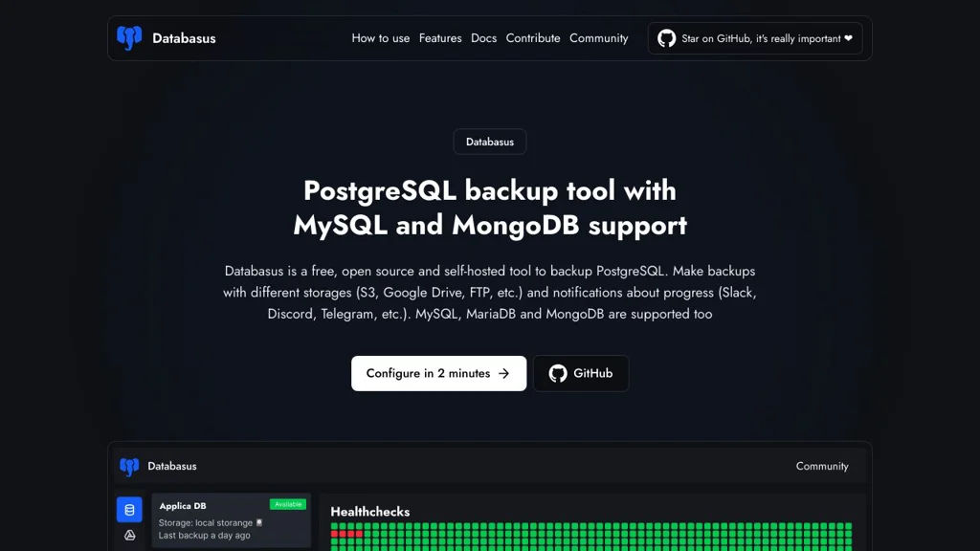Click Star on GitHub button

point(755,38)
